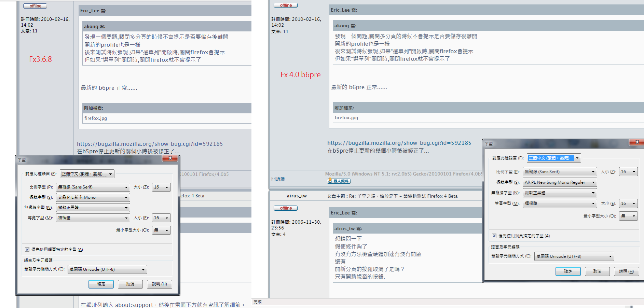Click 取消 in the right 字型 dialog
The image size is (644, 308).
pos(597,271)
